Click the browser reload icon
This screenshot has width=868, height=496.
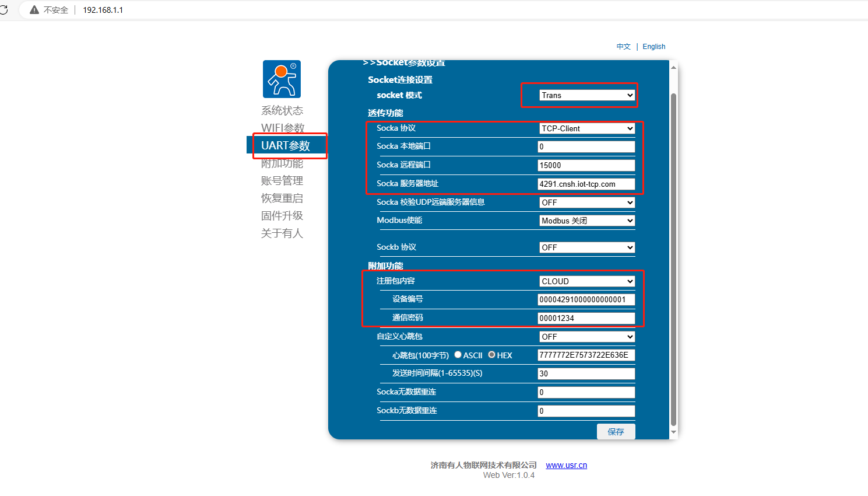pos(3,10)
